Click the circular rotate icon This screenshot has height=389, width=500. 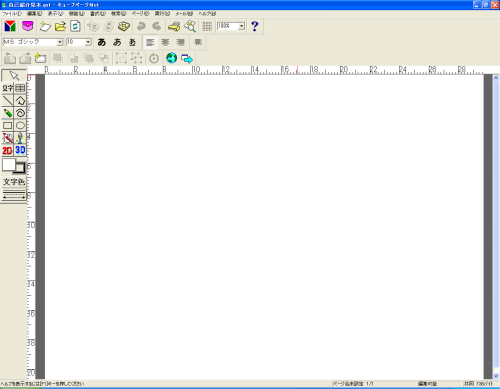click(x=154, y=58)
